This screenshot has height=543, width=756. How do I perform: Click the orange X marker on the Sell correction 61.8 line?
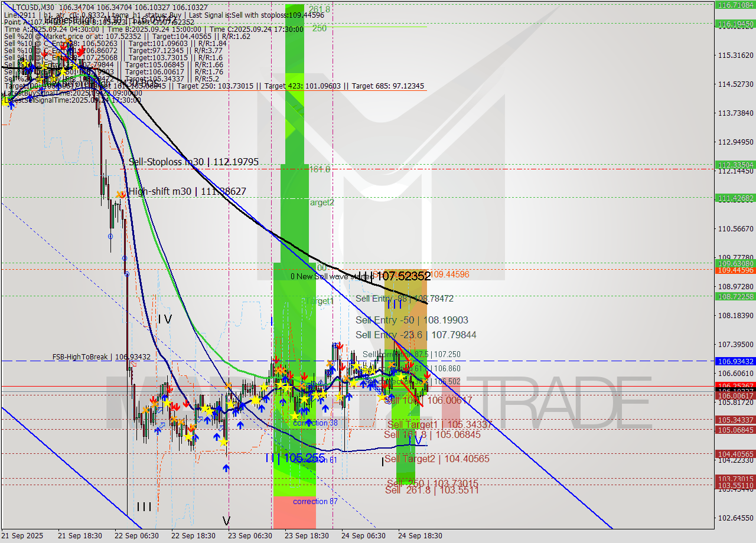[391, 364]
